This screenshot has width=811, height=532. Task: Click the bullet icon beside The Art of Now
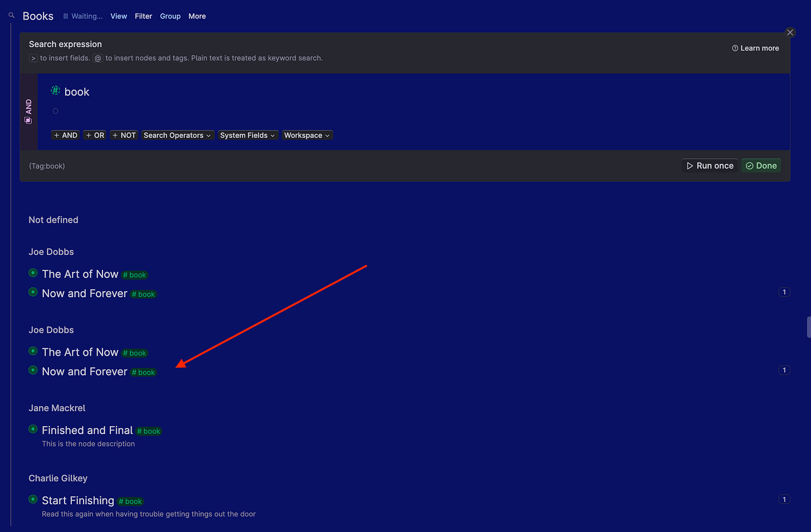point(33,273)
